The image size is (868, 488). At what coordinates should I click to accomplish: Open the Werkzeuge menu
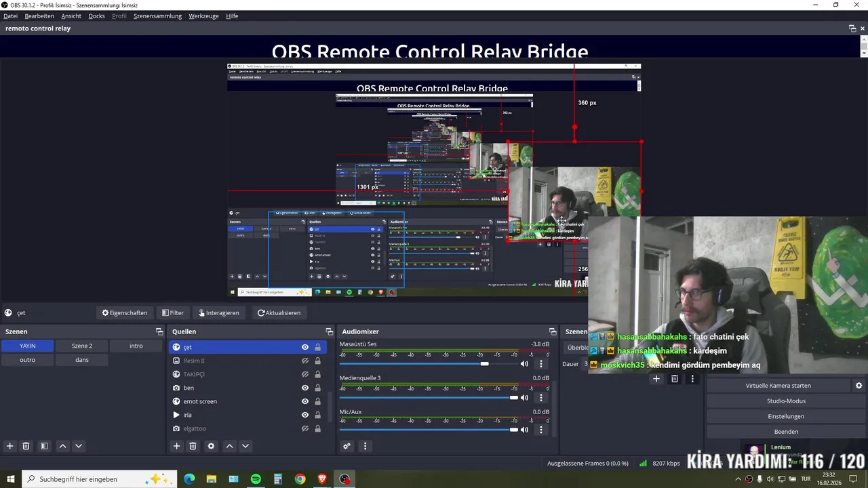click(203, 16)
